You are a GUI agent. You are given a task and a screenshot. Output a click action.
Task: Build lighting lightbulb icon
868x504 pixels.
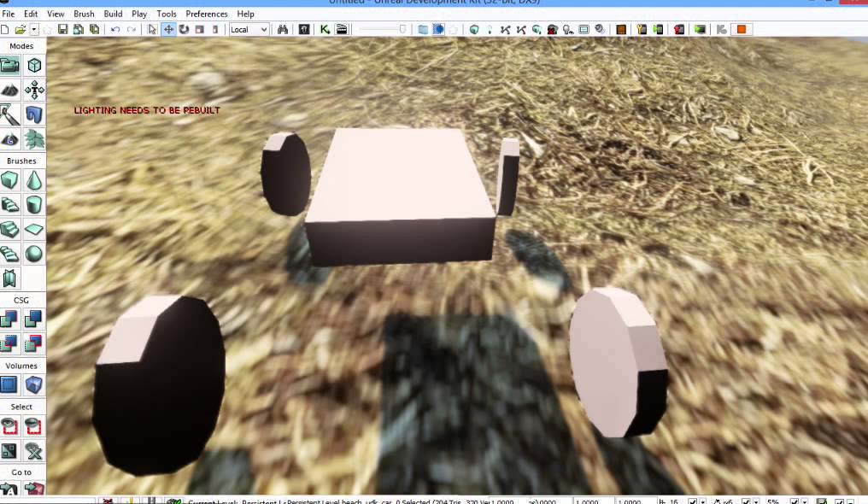pyautogui.click(x=490, y=29)
